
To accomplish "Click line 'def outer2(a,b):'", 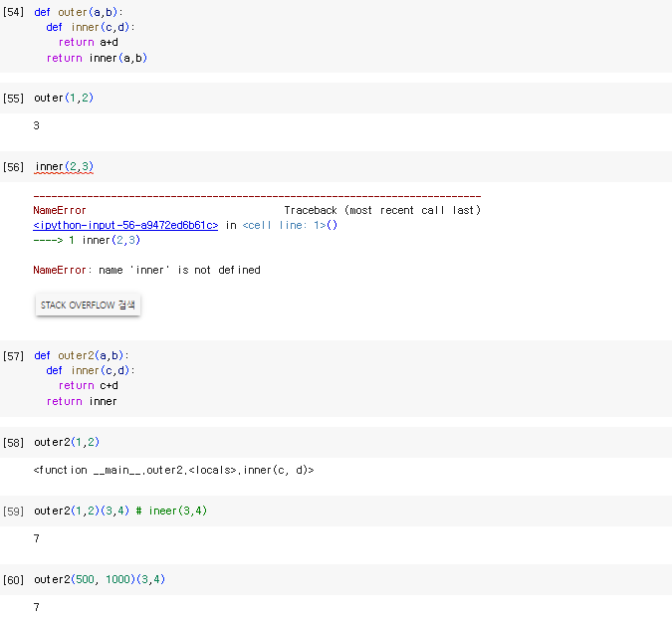I will (82, 356).
